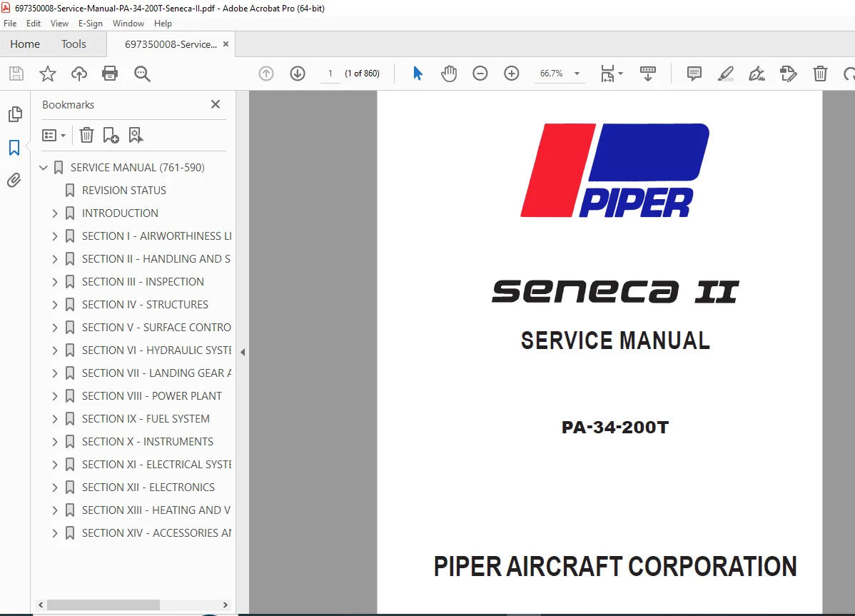The width and height of the screenshot is (855, 616).
Task: Zoom out with the minus icon
Action: (x=480, y=74)
